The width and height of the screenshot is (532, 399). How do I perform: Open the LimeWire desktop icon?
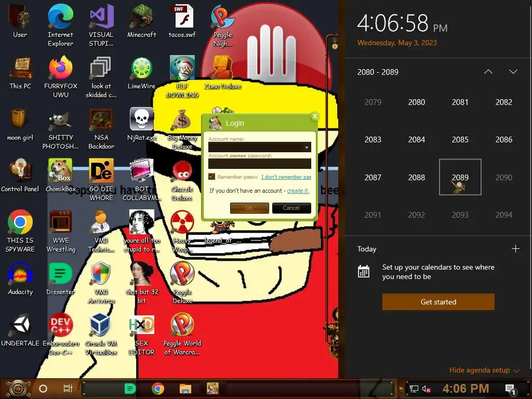pyautogui.click(x=141, y=73)
